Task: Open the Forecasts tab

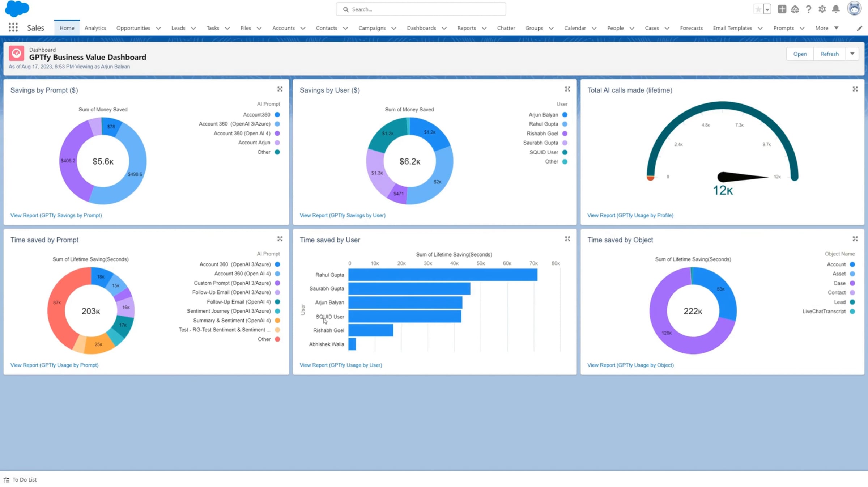Action: click(691, 28)
